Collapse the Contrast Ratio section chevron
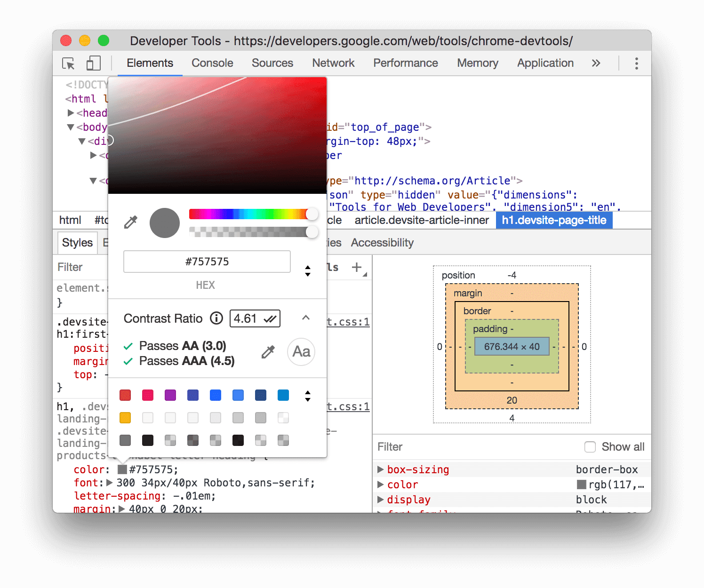704x588 pixels. pyautogui.click(x=306, y=318)
